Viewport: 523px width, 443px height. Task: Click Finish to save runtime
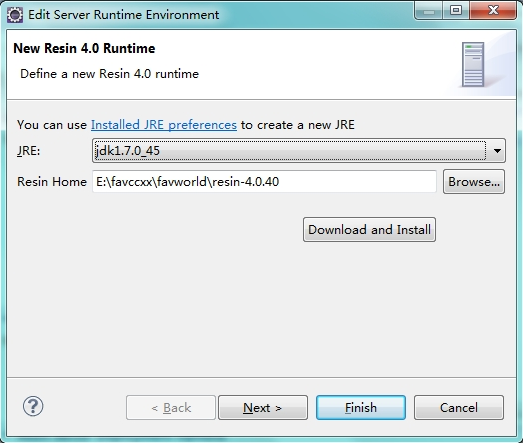click(x=361, y=408)
